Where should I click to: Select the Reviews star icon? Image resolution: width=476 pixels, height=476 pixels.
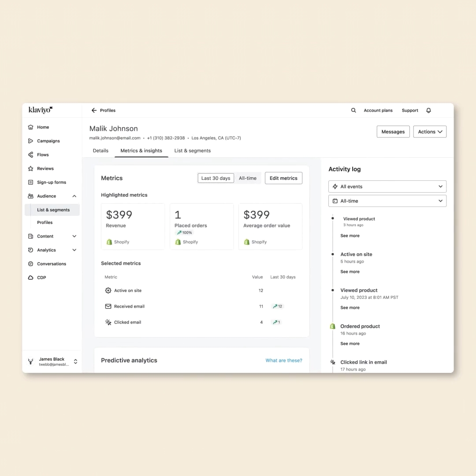(x=30, y=168)
